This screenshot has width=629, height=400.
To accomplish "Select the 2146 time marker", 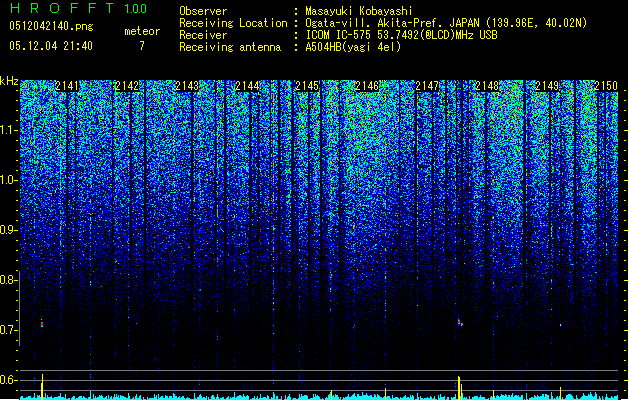I will [367, 86].
